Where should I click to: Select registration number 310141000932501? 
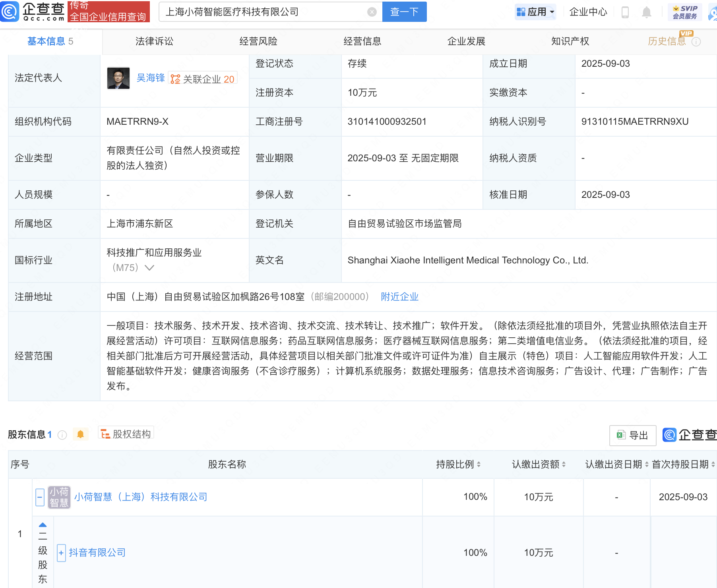click(x=387, y=122)
